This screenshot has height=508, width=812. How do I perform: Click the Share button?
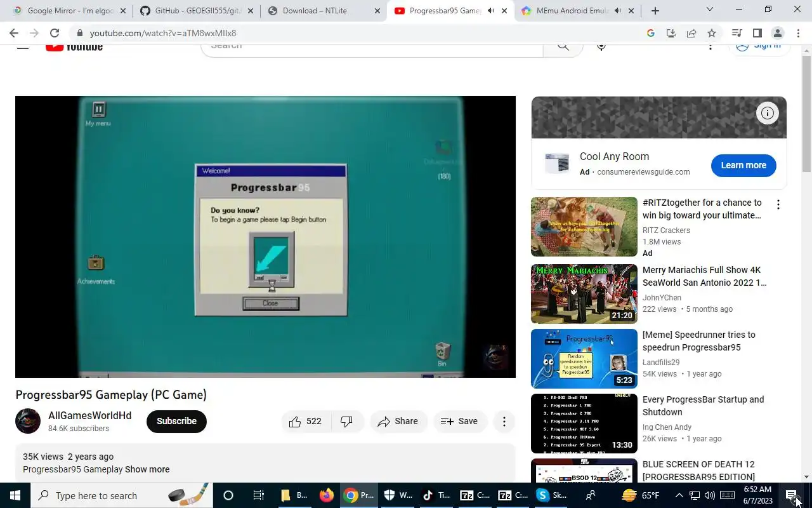click(398, 421)
